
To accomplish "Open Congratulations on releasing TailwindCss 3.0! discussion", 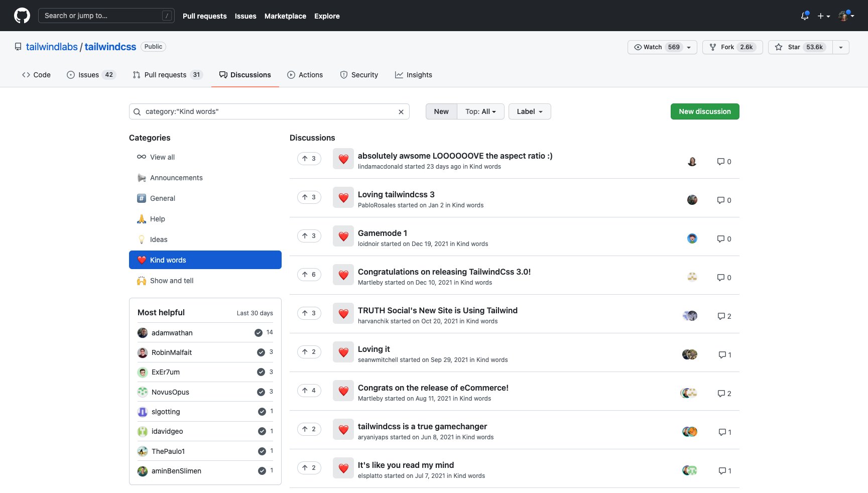I will [x=444, y=272].
